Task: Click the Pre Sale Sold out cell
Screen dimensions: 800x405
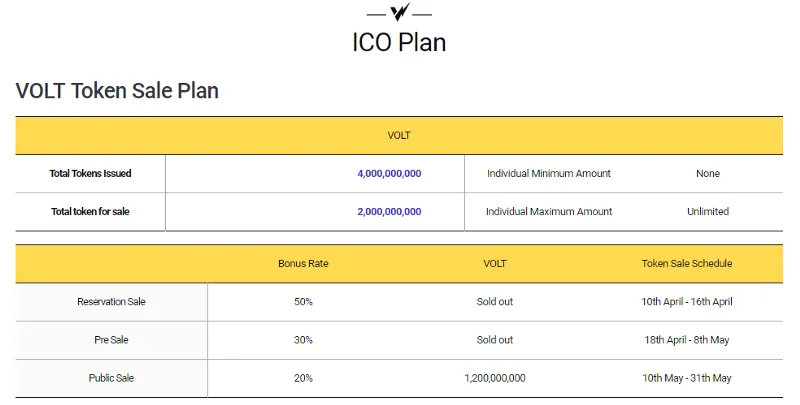Action: click(495, 340)
